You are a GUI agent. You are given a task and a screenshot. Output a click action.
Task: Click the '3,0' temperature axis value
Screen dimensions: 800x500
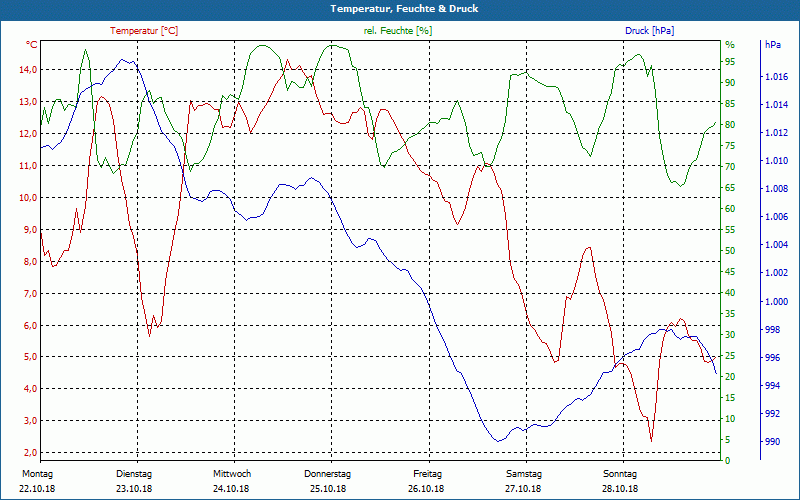(x=30, y=421)
